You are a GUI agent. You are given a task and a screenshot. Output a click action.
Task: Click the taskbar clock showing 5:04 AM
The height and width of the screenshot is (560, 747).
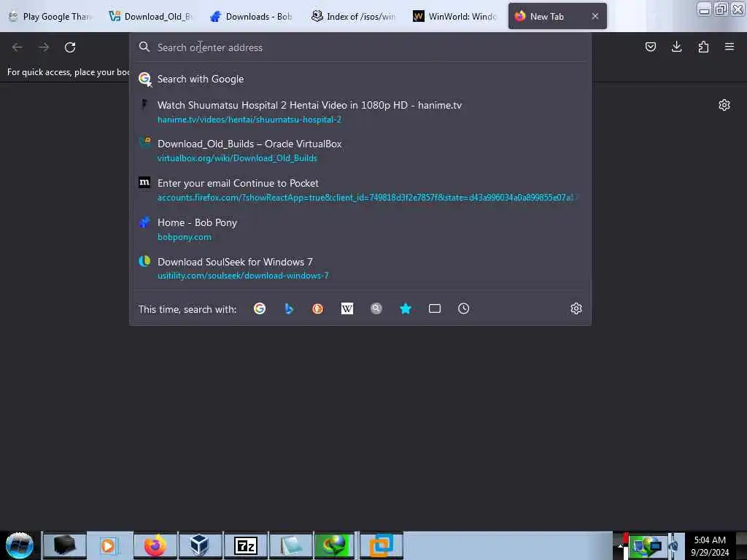(710, 545)
